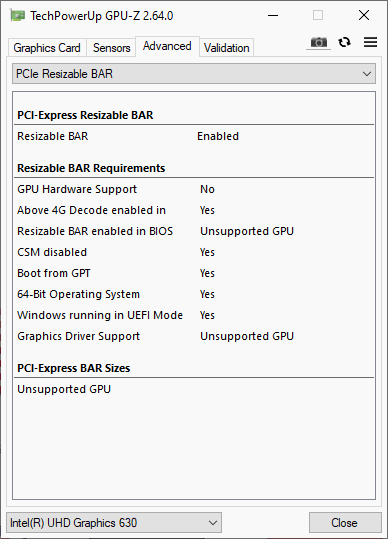Screen dimensions: 388x539
Task: Click the GPU-Z app icon in title bar
Action: point(17,15)
